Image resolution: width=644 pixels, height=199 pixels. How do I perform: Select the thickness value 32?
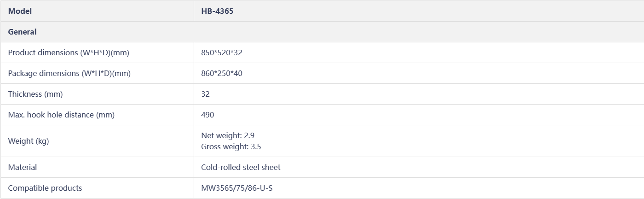tap(205, 94)
